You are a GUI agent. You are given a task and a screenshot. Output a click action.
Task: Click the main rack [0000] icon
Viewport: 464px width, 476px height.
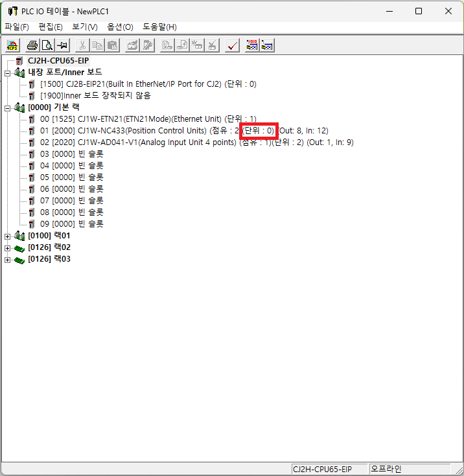tap(19, 108)
